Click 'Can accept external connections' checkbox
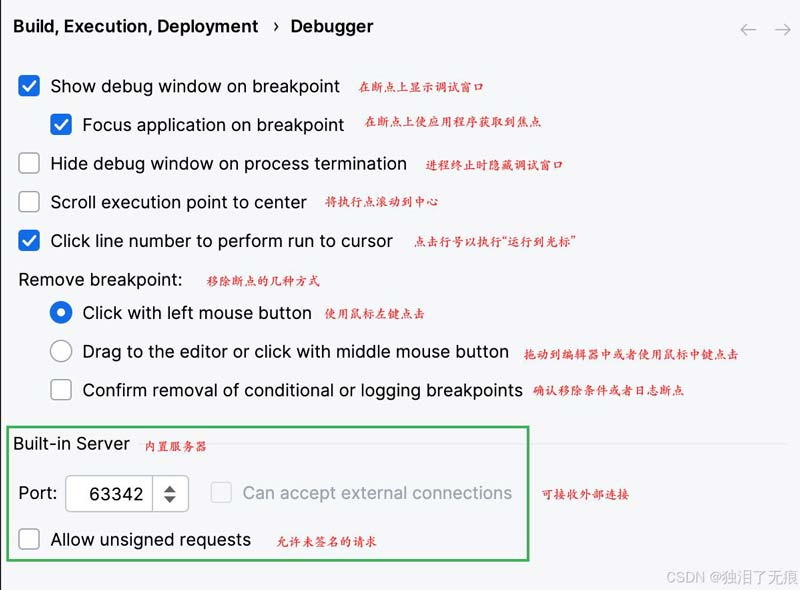This screenshot has height=590, width=800. coord(221,492)
